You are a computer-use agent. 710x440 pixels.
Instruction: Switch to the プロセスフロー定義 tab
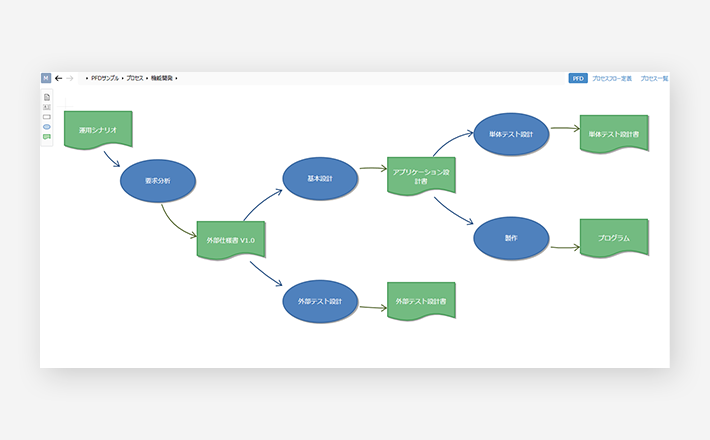click(x=612, y=78)
